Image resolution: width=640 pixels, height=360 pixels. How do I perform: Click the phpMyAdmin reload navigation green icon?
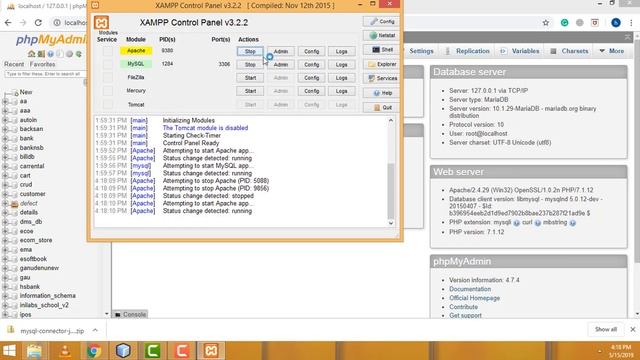tap(79, 54)
